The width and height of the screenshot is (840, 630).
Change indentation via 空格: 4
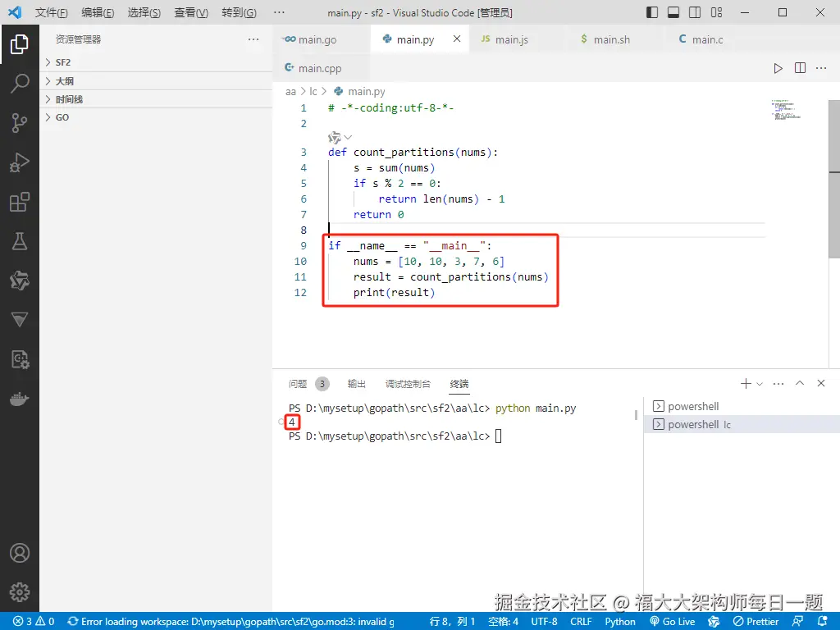click(504, 622)
